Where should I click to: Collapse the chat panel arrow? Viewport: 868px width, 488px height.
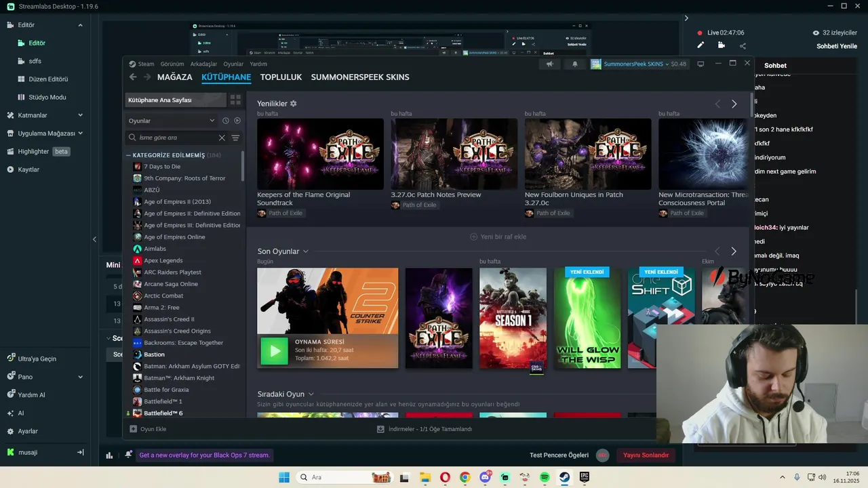(x=686, y=18)
